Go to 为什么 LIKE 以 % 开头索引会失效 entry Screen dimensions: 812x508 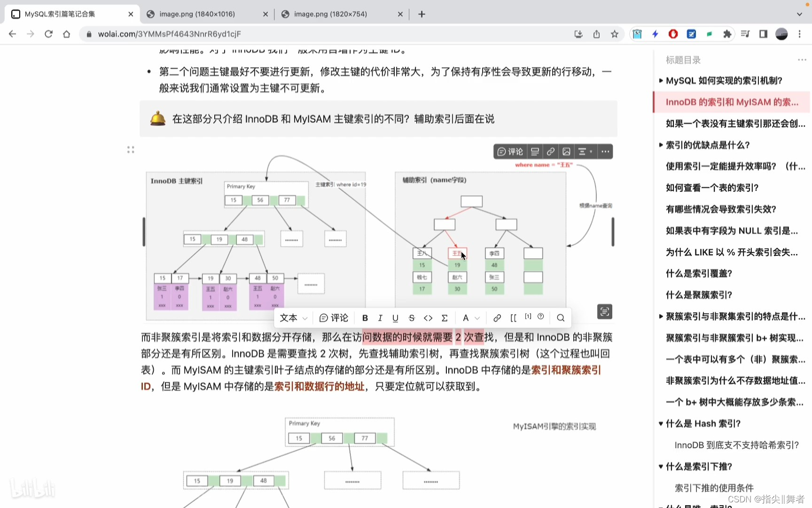click(732, 252)
